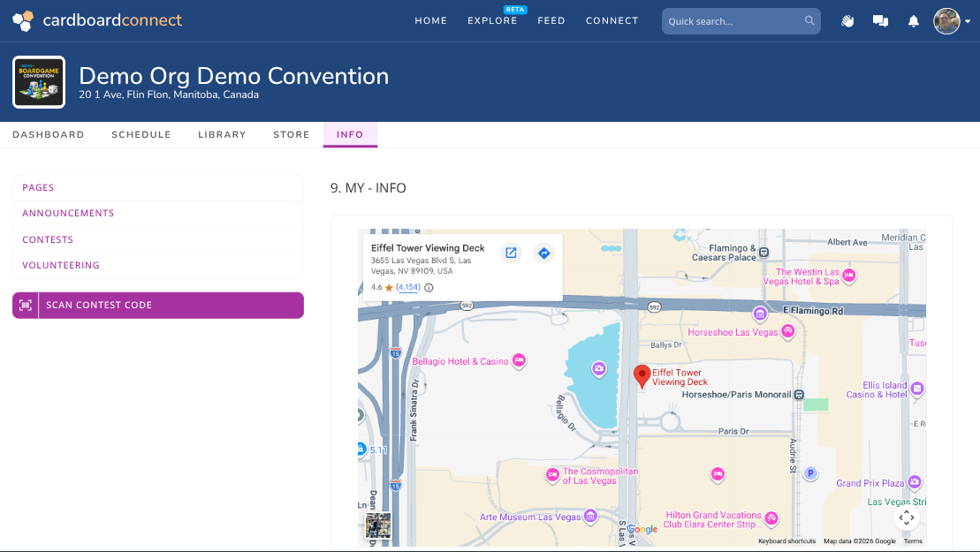Open the chat messages icon
Viewport: 980px width, 552px height.
(x=881, y=21)
